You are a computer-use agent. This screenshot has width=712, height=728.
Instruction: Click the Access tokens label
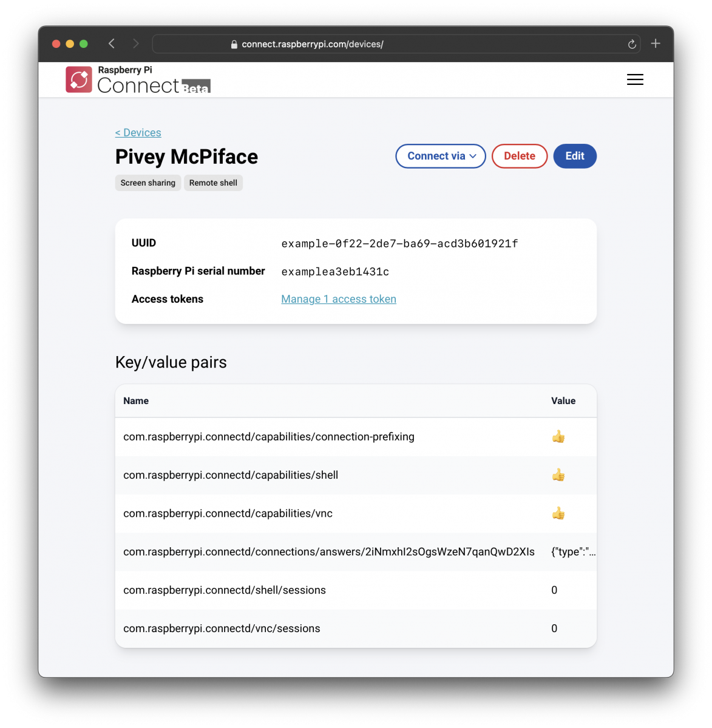click(168, 299)
